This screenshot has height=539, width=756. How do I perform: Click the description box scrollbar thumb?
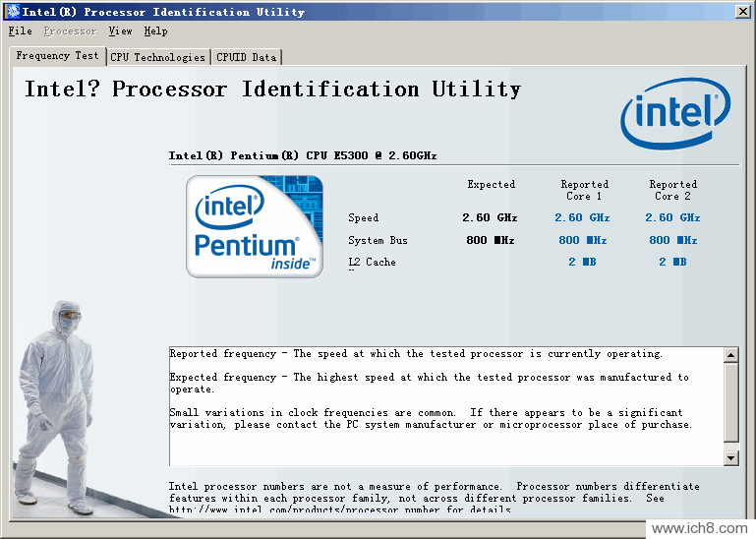click(x=730, y=402)
